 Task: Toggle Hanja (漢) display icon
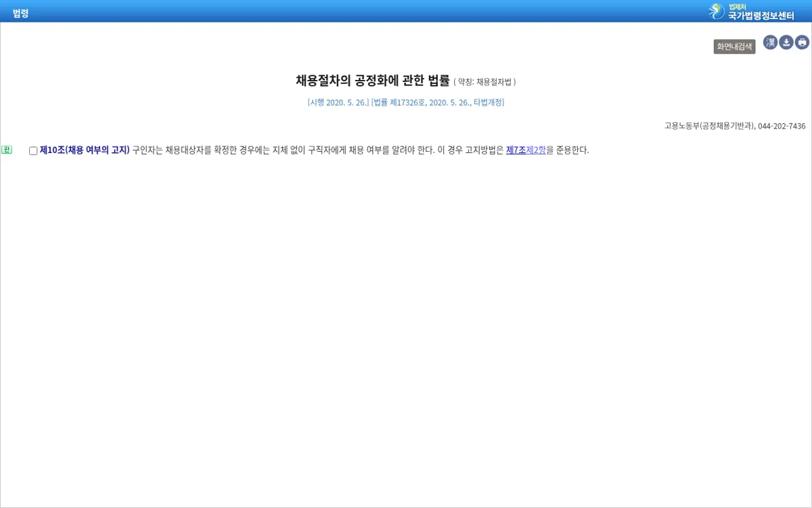tap(770, 43)
